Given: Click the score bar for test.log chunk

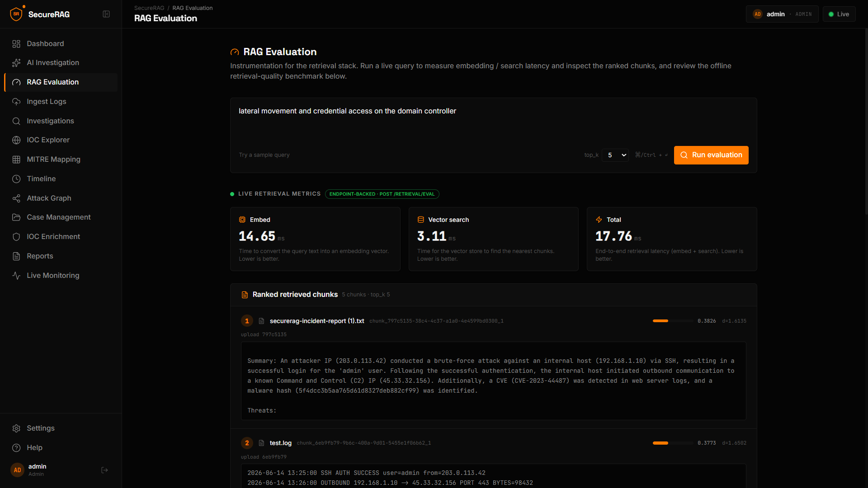Looking at the screenshot, I should (673, 443).
